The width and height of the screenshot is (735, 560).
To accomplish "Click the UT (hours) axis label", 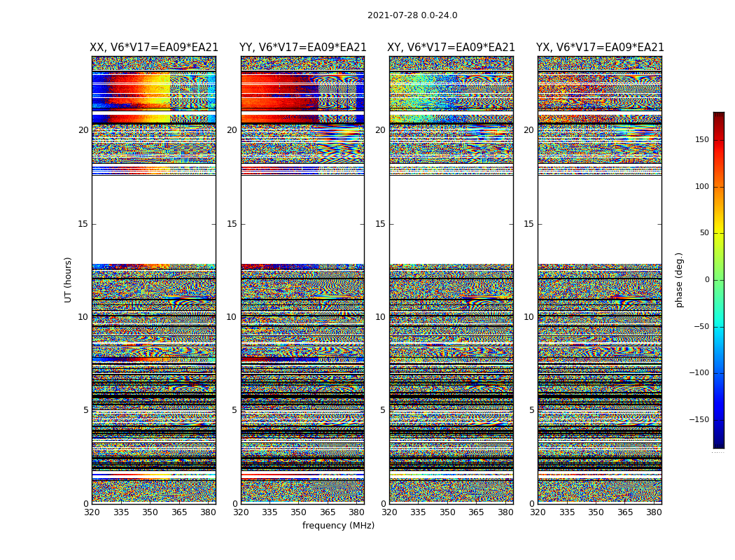I will (x=68, y=280).
